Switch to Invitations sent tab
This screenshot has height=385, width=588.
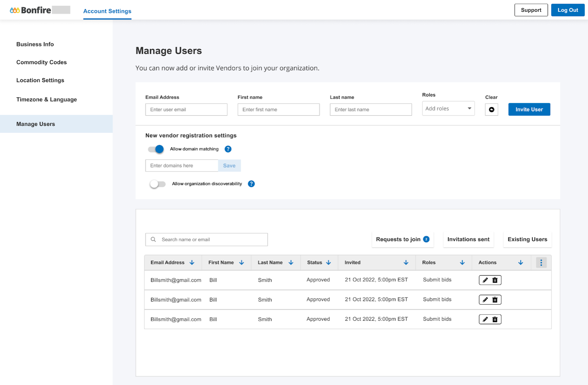tap(468, 239)
